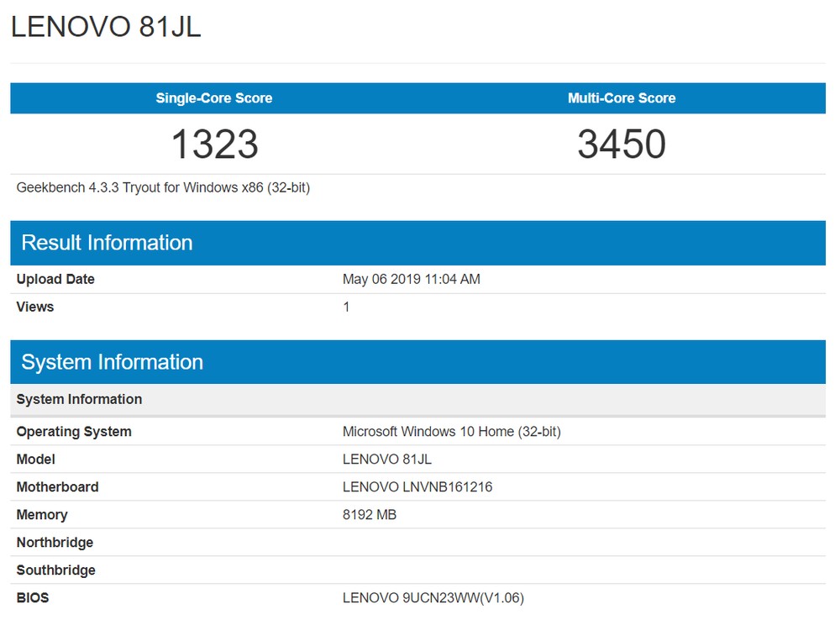
Task: Click the Views label
Action: 35,307
